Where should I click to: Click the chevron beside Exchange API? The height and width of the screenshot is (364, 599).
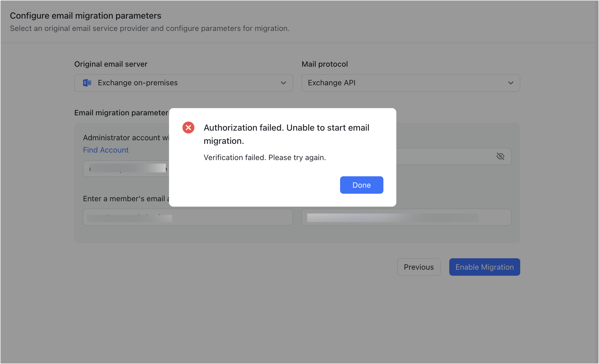tap(510, 83)
